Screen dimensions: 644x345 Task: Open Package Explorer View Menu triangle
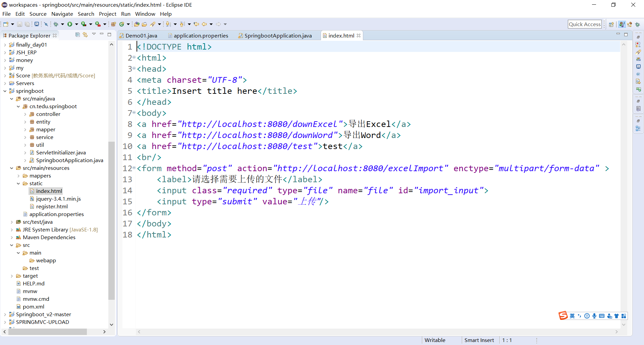coord(94,34)
